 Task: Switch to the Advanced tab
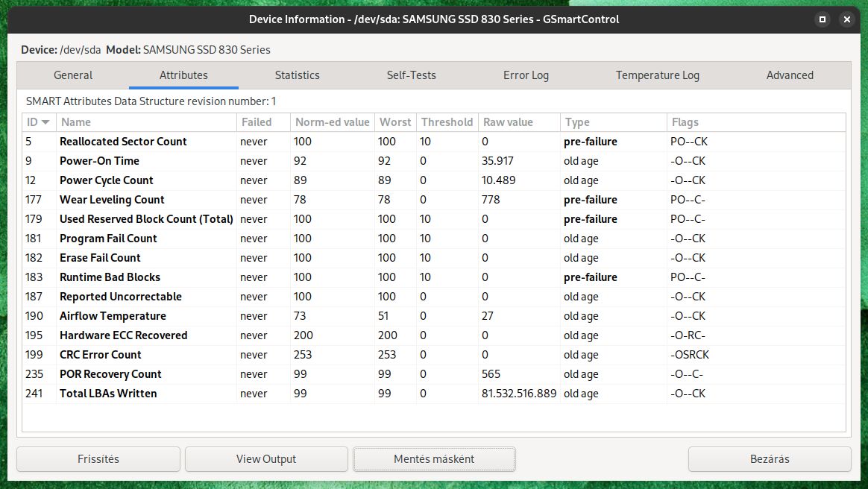pyautogui.click(x=790, y=75)
